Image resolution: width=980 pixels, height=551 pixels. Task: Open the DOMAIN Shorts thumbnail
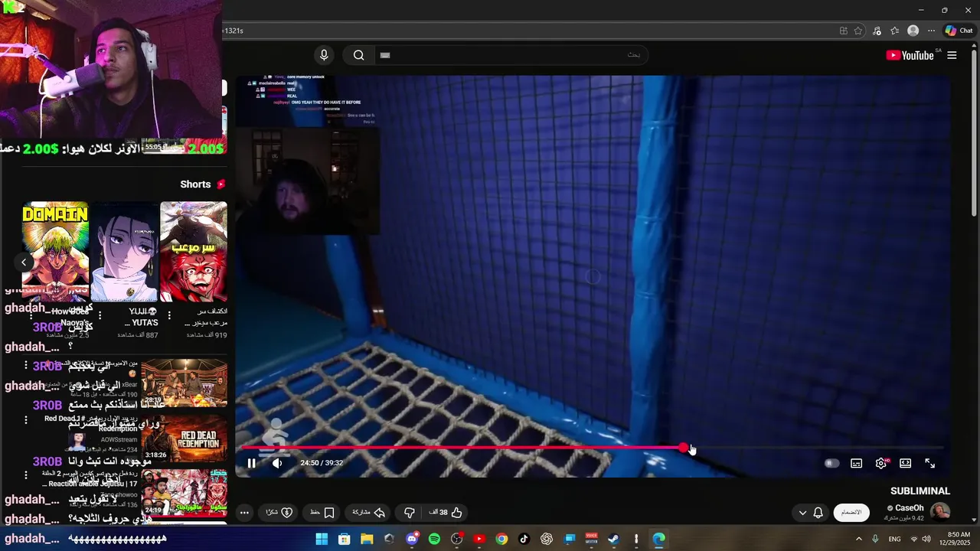pyautogui.click(x=55, y=252)
